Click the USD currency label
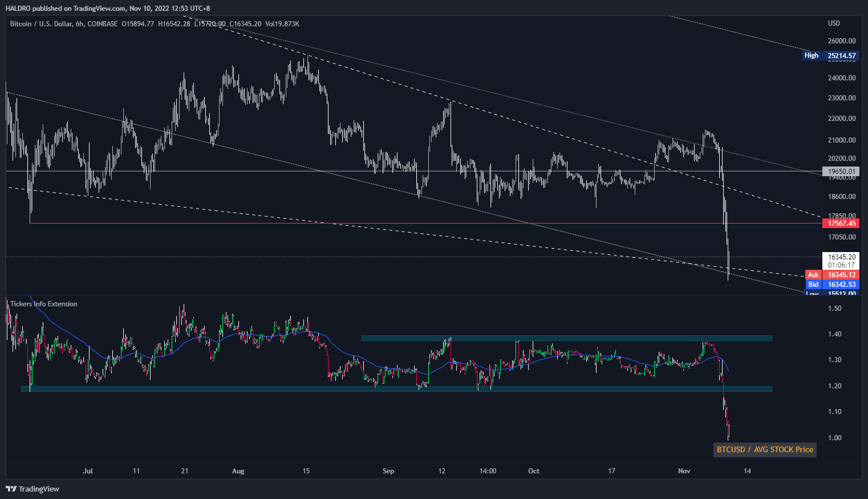The height and width of the screenshot is (499, 868). 834,23
